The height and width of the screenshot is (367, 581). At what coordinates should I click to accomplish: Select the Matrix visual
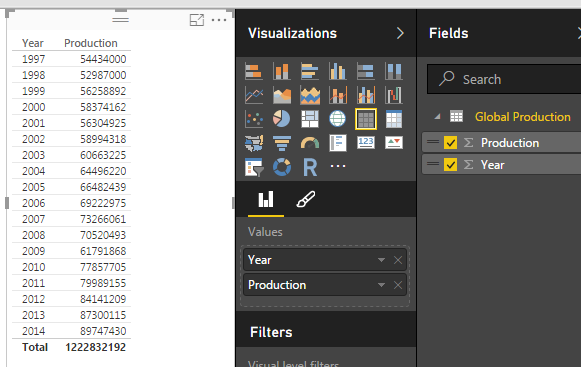pyautogui.click(x=394, y=119)
